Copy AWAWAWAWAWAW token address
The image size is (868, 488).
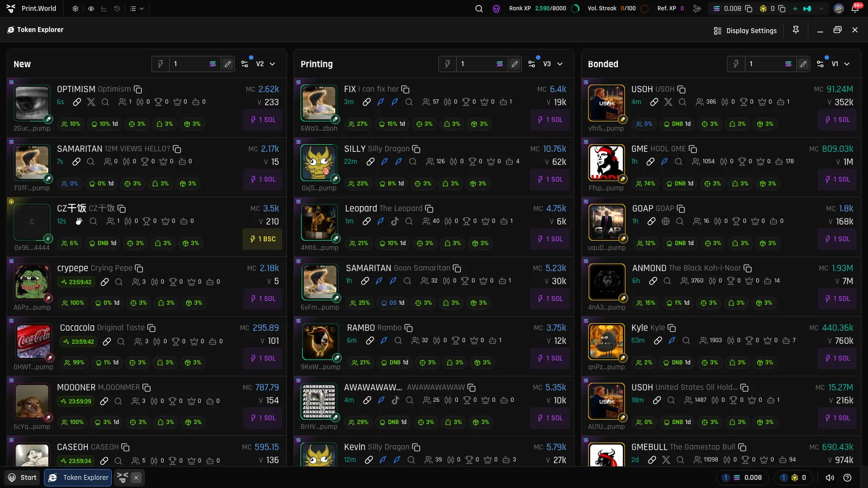pyautogui.click(x=471, y=388)
